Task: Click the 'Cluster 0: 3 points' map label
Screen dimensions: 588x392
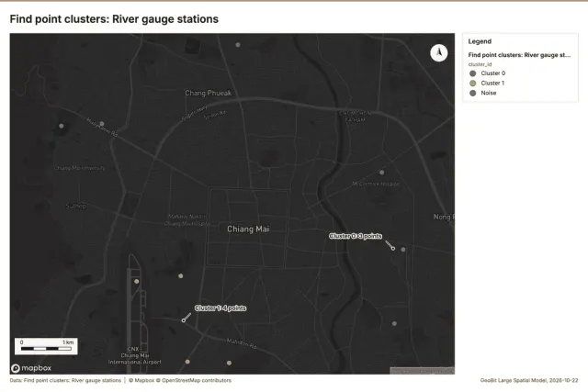Action: [x=356, y=236]
